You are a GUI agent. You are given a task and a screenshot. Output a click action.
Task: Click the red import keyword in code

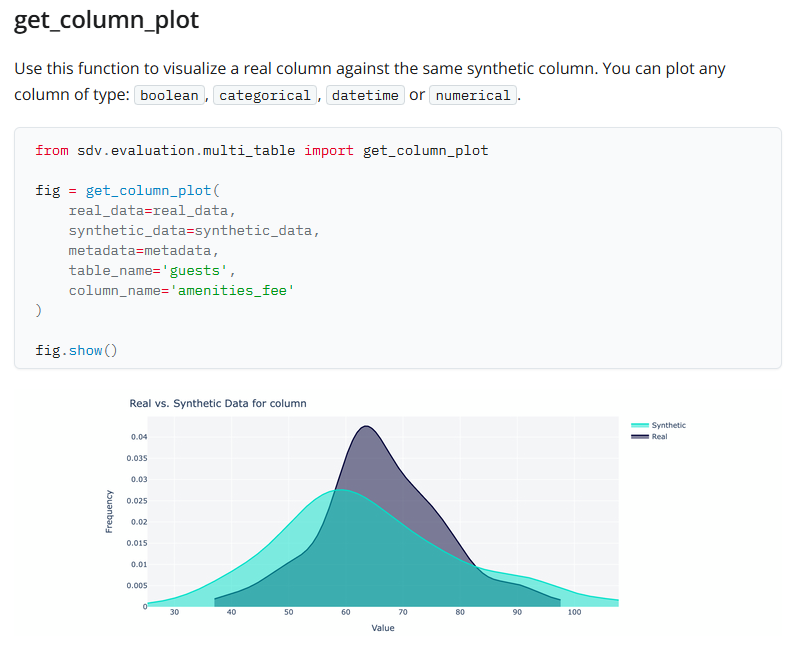(329, 150)
